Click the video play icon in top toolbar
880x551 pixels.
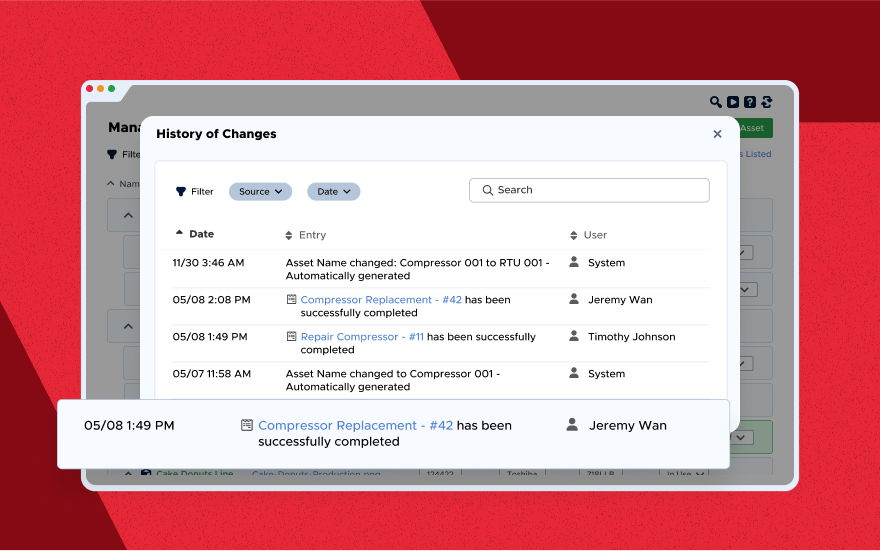(733, 102)
